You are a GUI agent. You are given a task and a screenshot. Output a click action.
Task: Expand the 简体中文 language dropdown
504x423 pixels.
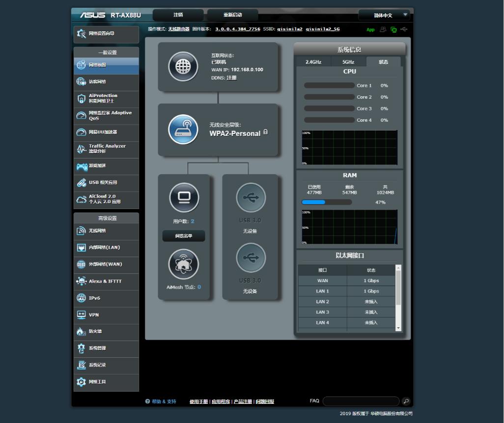(384, 15)
